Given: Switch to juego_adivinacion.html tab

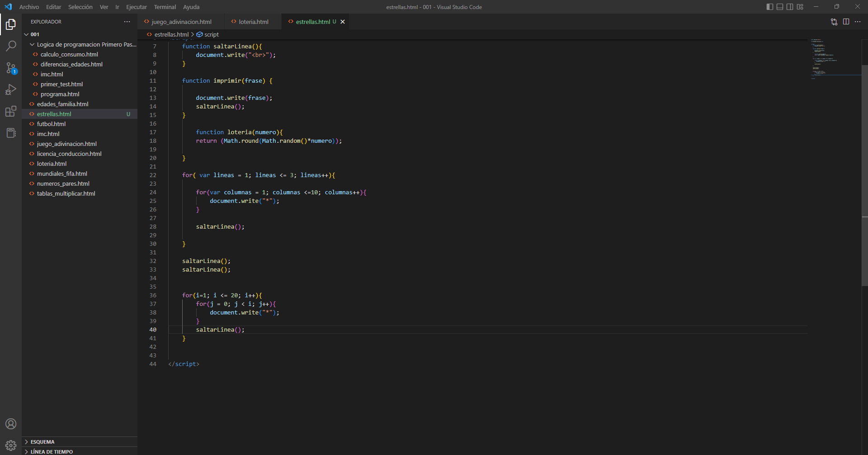Looking at the screenshot, I should coord(181,22).
